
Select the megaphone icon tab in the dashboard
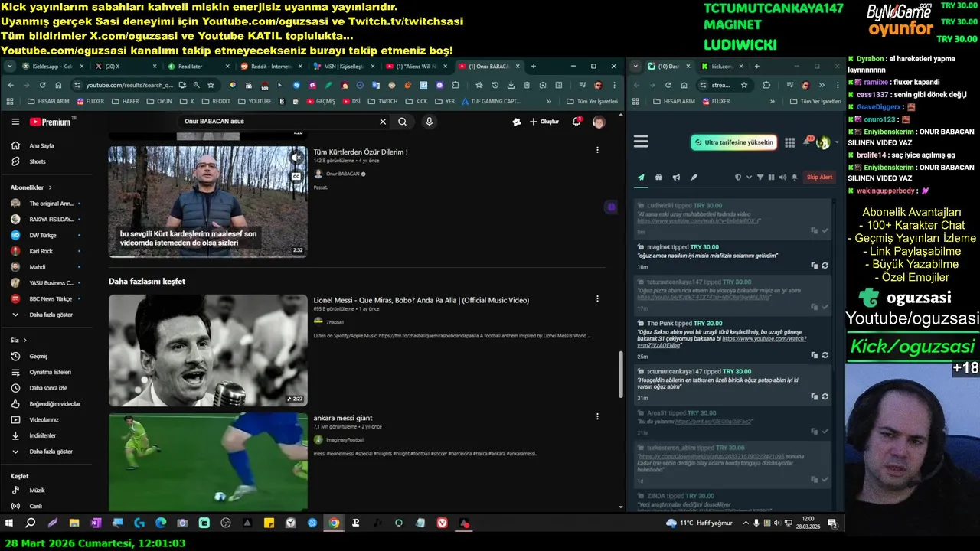[x=676, y=178]
